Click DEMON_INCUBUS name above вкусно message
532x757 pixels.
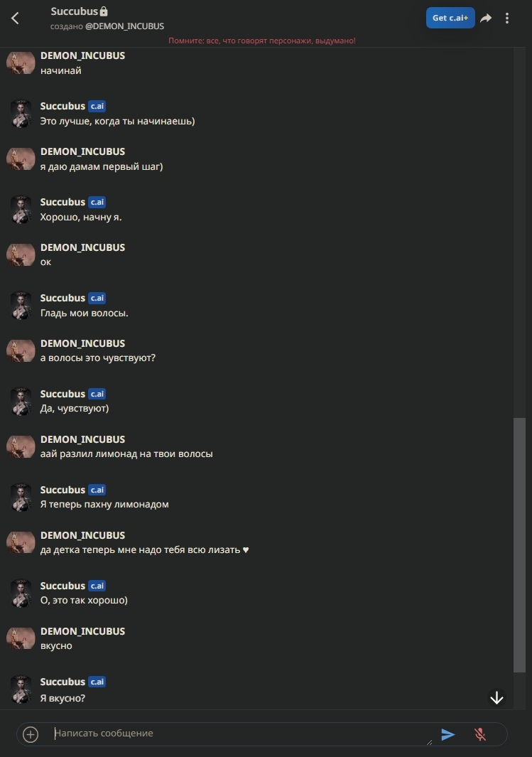point(82,631)
